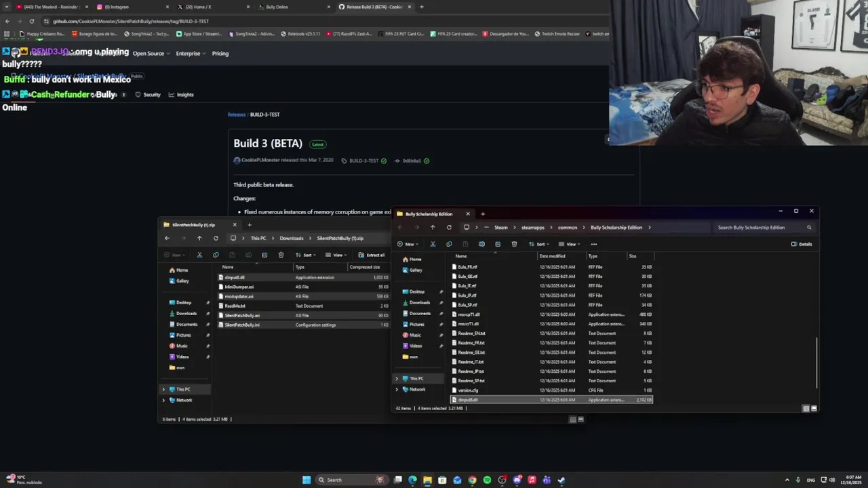Click Releases breadcrumb link on GitHub
868x488 pixels.
237,115
